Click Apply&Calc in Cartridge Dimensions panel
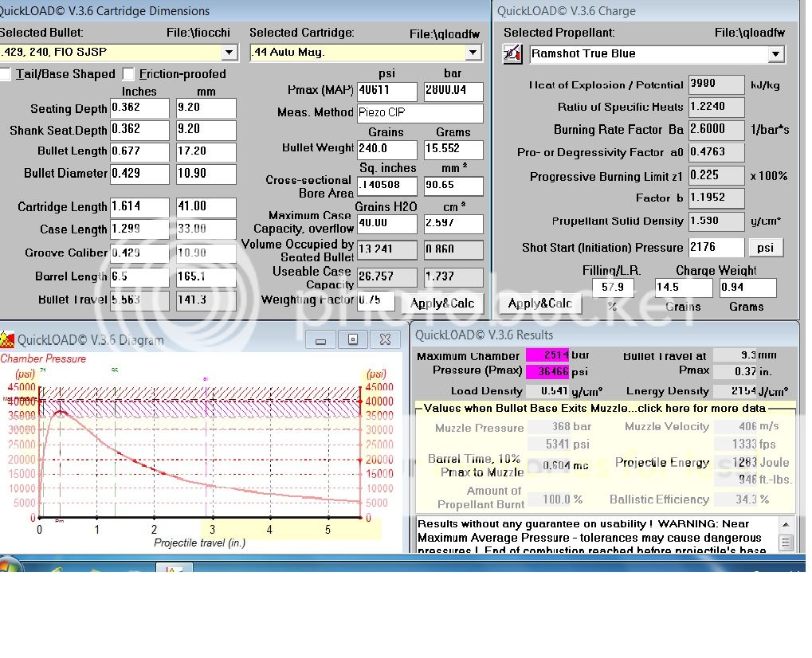812x658 pixels. click(441, 304)
